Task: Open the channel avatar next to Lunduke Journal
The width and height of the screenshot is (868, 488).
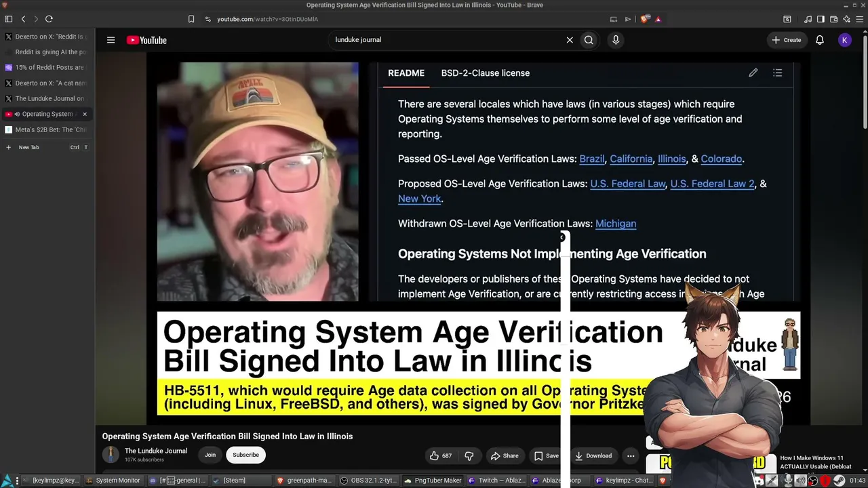Action: click(111, 455)
